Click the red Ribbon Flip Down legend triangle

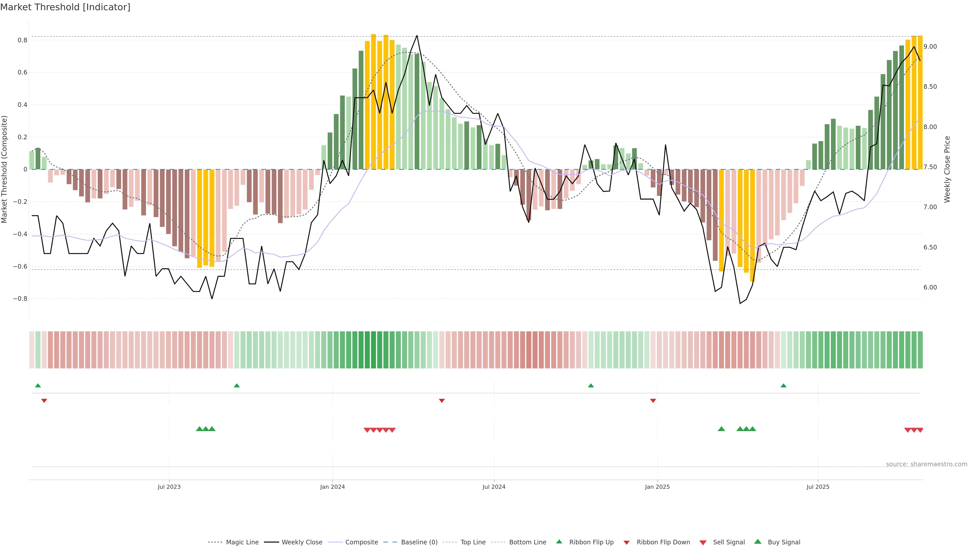click(x=627, y=542)
